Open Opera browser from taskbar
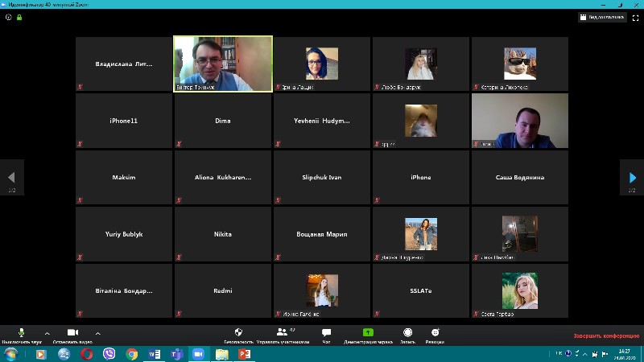Viewport: 644px width, 362px height. (87, 354)
